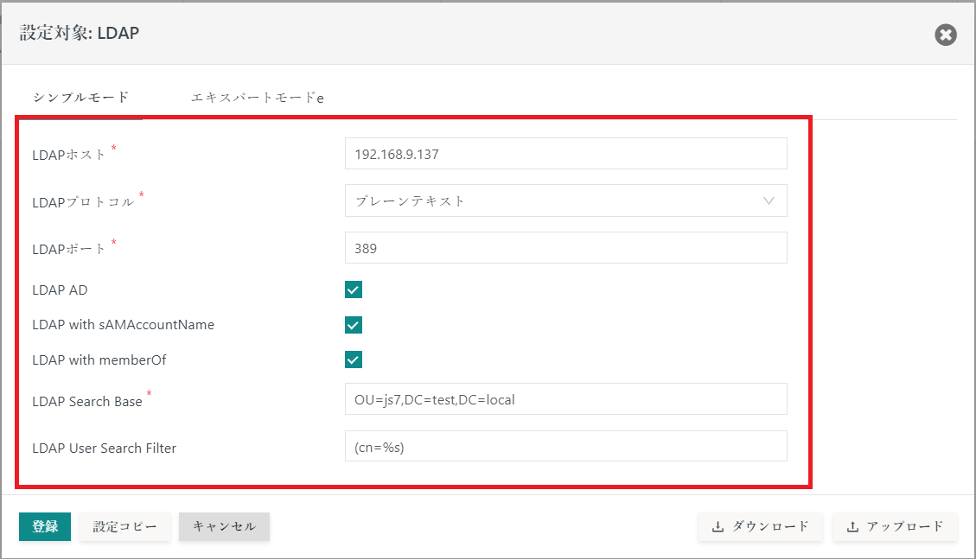
Task: Click the LDAPホスト input showing 192.168.9.137
Action: [x=566, y=153]
